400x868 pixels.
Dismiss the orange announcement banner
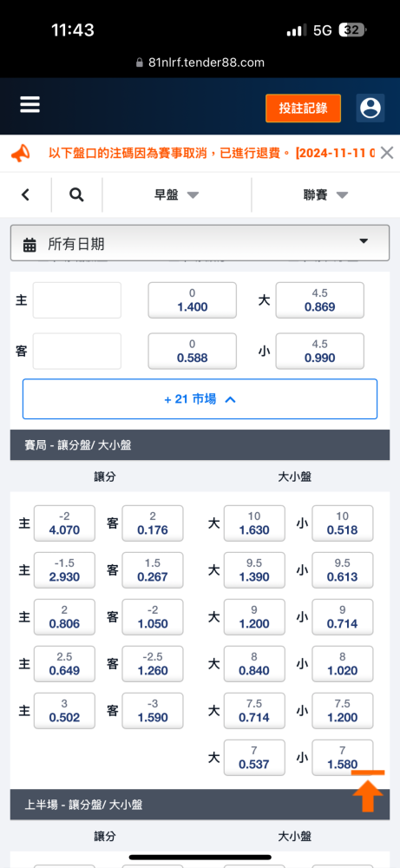coord(387,153)
